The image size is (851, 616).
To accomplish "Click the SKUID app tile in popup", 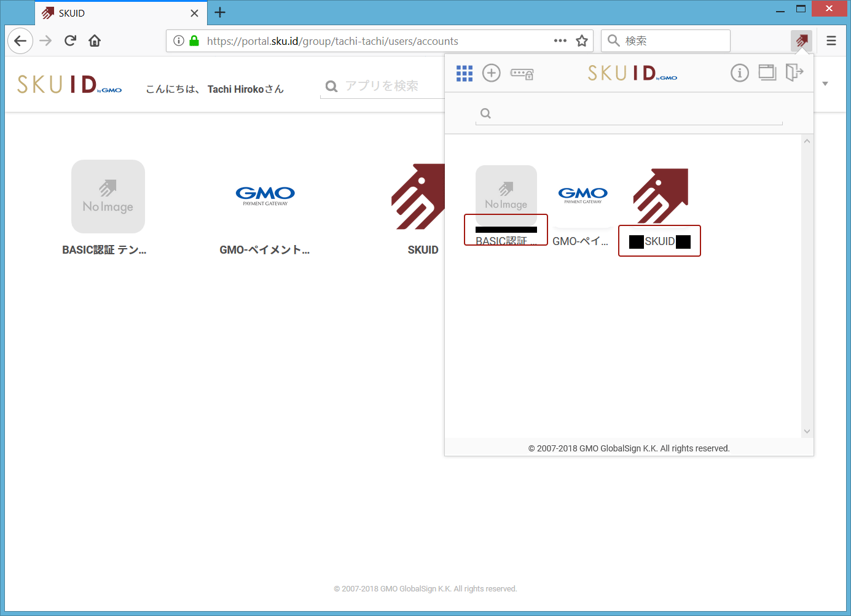I will coord(660,209).
